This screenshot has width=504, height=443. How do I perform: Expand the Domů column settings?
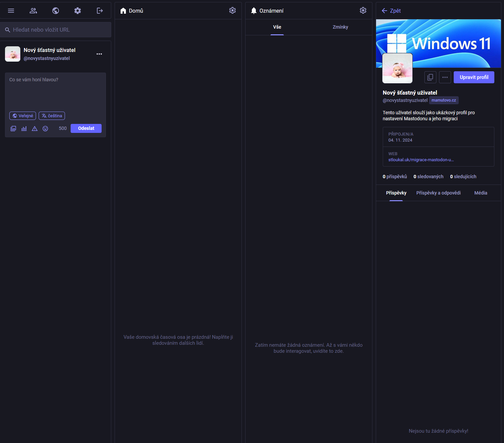tap(233, 11)
